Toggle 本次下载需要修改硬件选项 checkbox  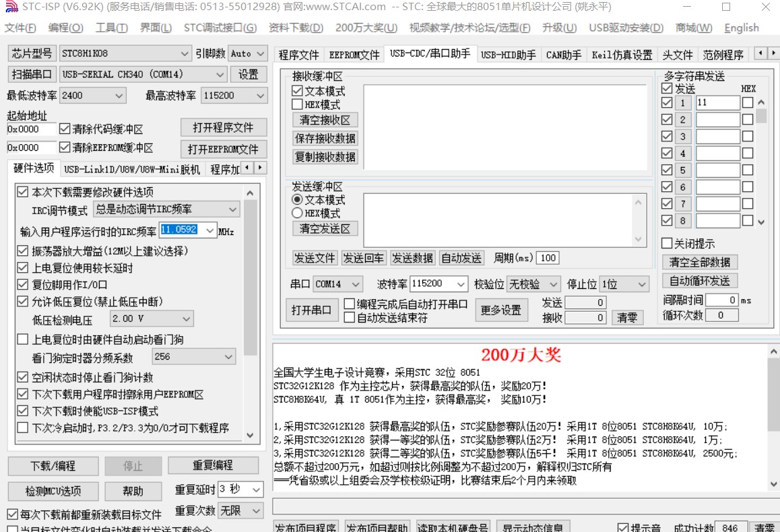(x=22, y=191)
